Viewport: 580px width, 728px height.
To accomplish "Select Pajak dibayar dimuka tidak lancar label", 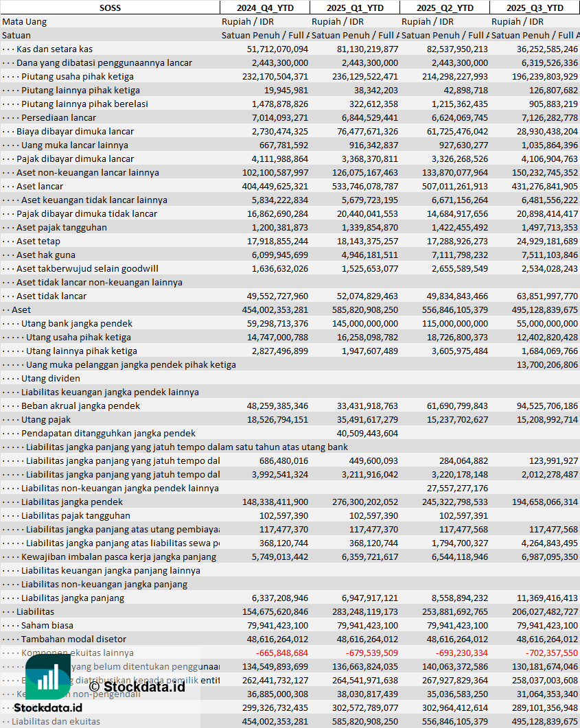I will tap(87, 214).
